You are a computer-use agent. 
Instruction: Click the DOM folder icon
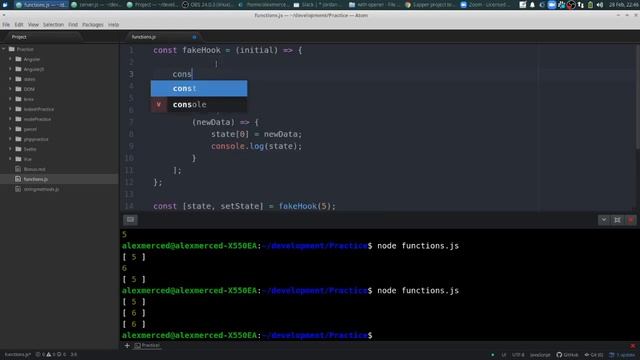(x=18, y=89)
